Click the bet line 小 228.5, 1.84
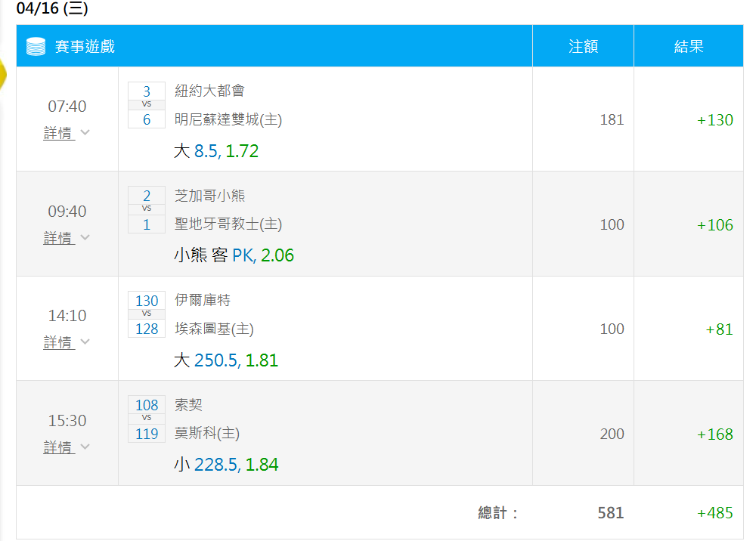Image resolution: width=756 pixels, height=541 pixels. tap(226, 465)
